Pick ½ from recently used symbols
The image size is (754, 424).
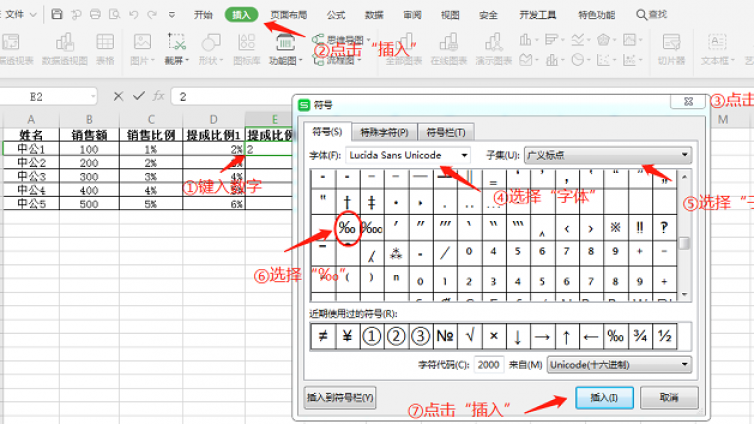coord(665,336)
